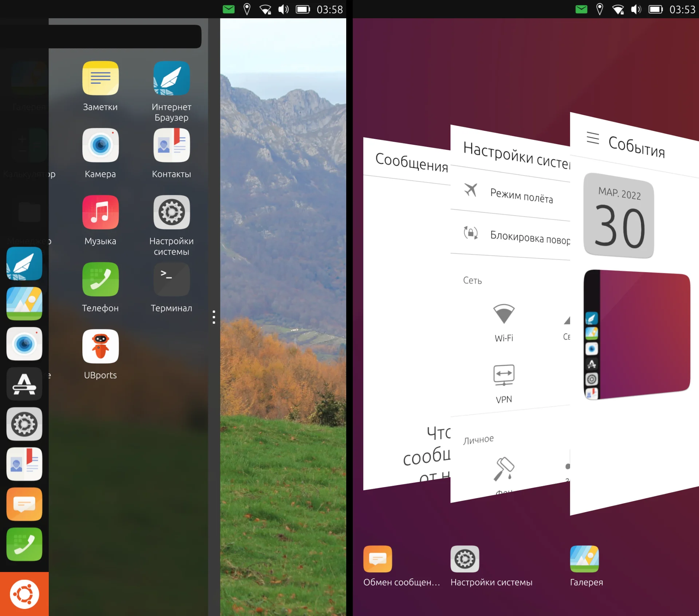Launch the Интернет Браузер app
This screenshot has width=699, height=616.
[x=171, y=78]
